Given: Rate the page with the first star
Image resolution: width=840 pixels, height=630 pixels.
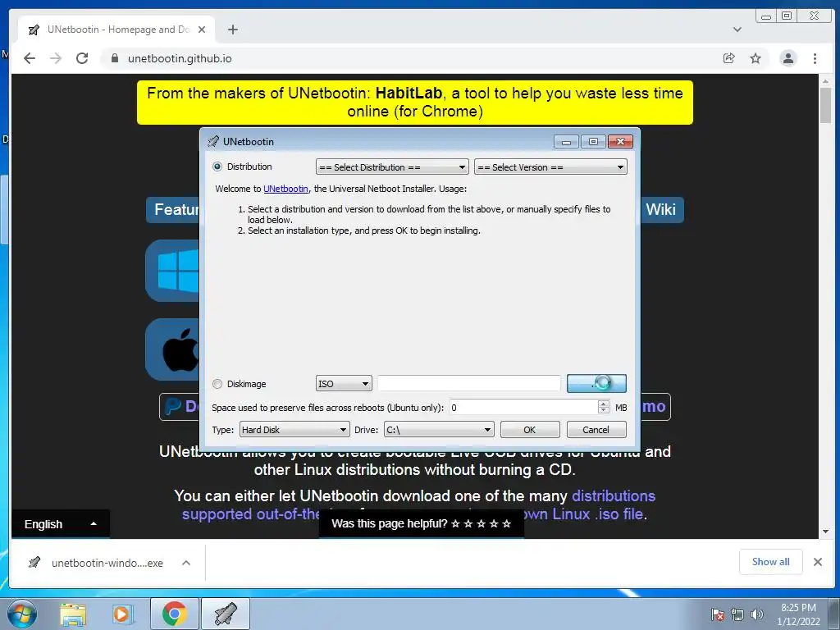Looking at the screenshot, I should 456,524.
